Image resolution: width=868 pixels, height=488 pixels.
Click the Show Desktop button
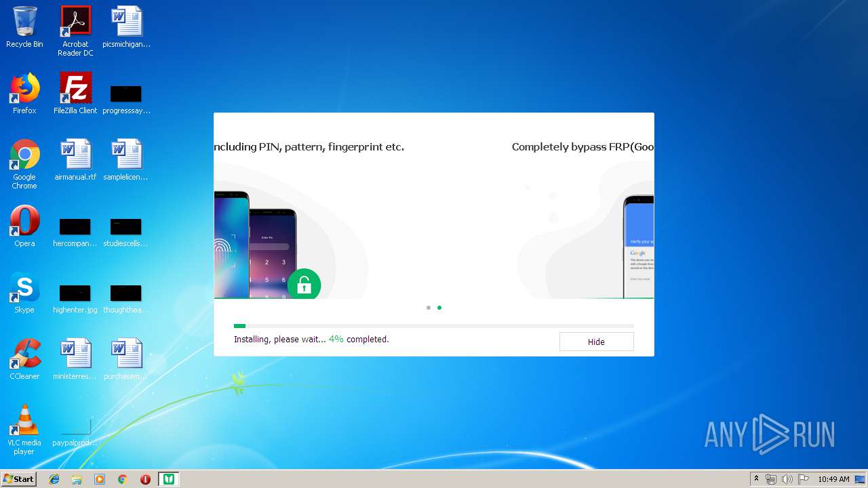pyautogui.click(x=861, y=479)
